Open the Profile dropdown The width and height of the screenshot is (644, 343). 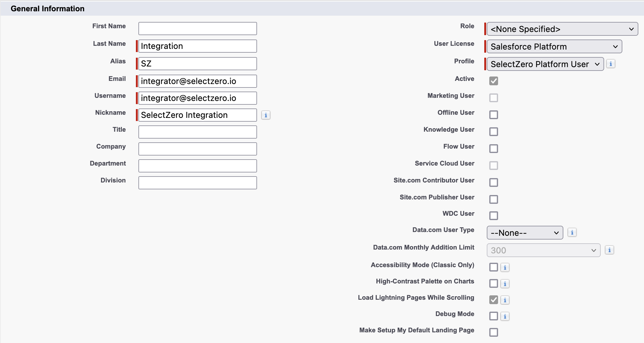pyautogui.click(x=545, y=64)
